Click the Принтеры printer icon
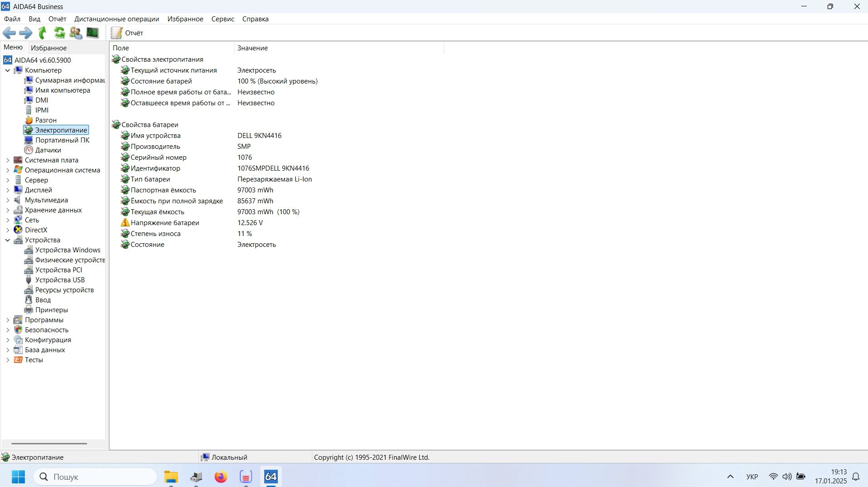Image resolution: width=868 pixels, height=487 pixels. click(x=29, y=310)
